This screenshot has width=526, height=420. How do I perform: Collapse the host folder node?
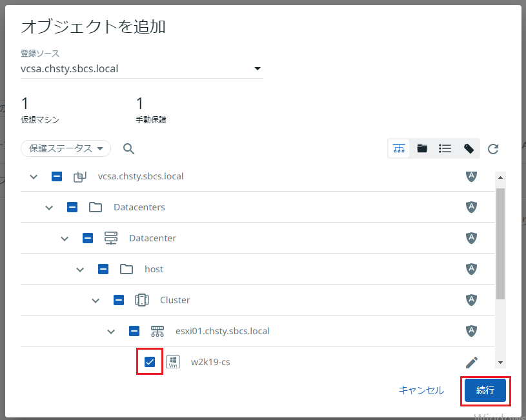click(80, 270)
